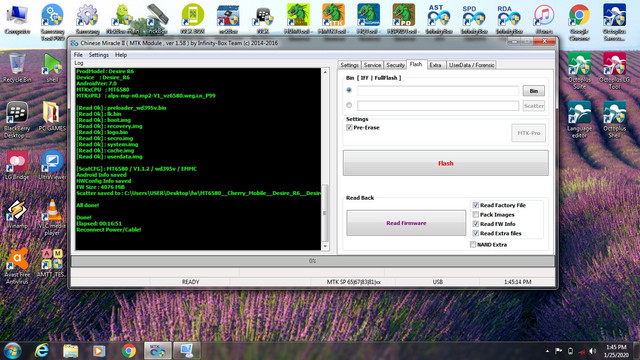Open Avast Free Antivirus shortcut
This screenshot has width=640, height=360.
17,265
